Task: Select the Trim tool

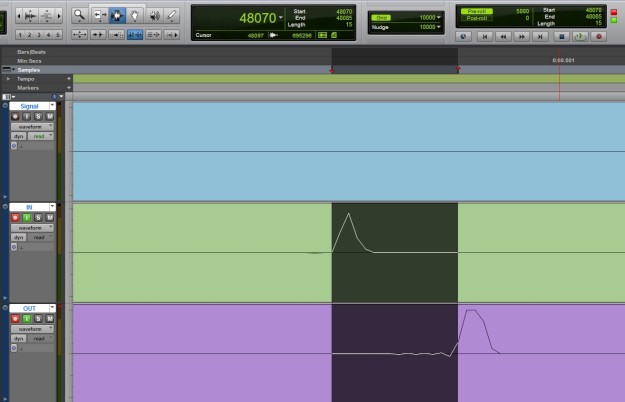Action: [98, 15]
